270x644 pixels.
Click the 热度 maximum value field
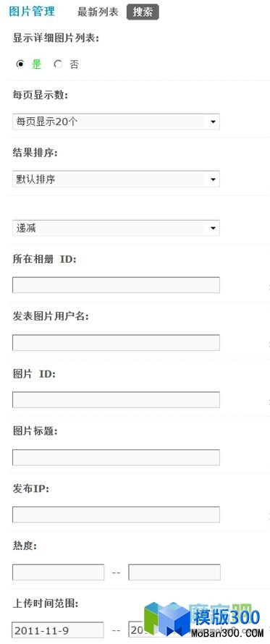[174, 572]
